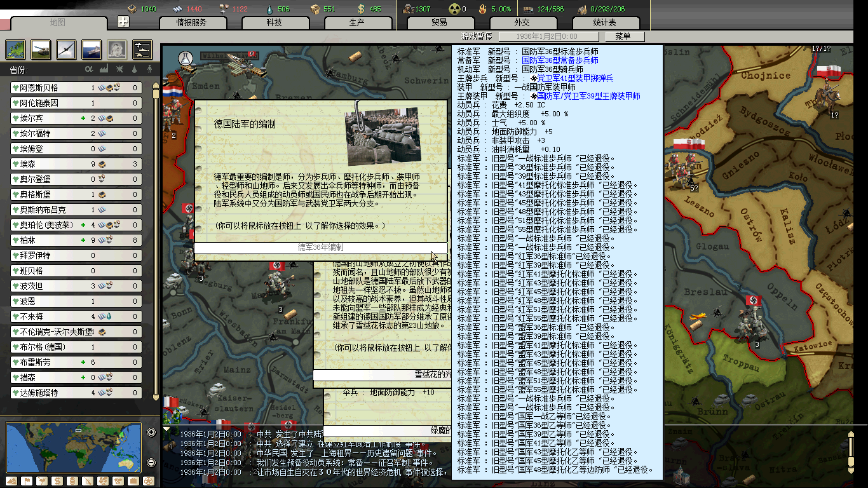Screen dimensions: 868x488
Task: Open the 科技 technology tab
Action: pos(274,22)
